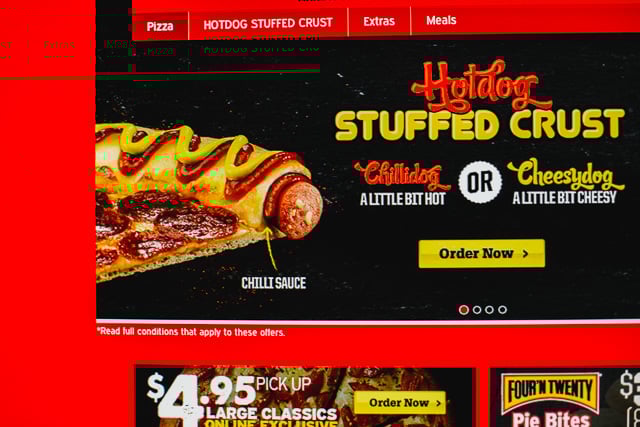
Task: Click the Chilli Sauce label
Action: click(x=273, y=283)
